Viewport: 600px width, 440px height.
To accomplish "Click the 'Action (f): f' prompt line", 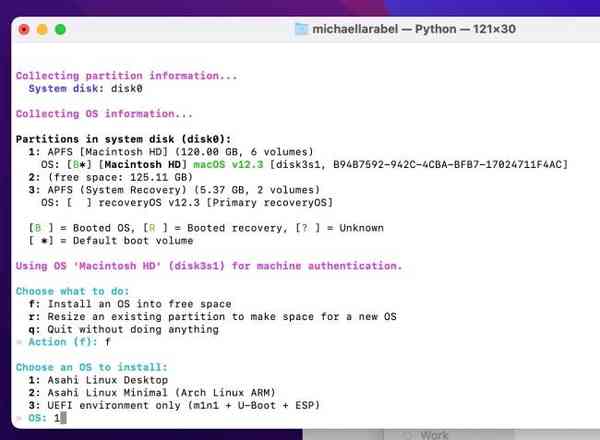I will 70,341.
